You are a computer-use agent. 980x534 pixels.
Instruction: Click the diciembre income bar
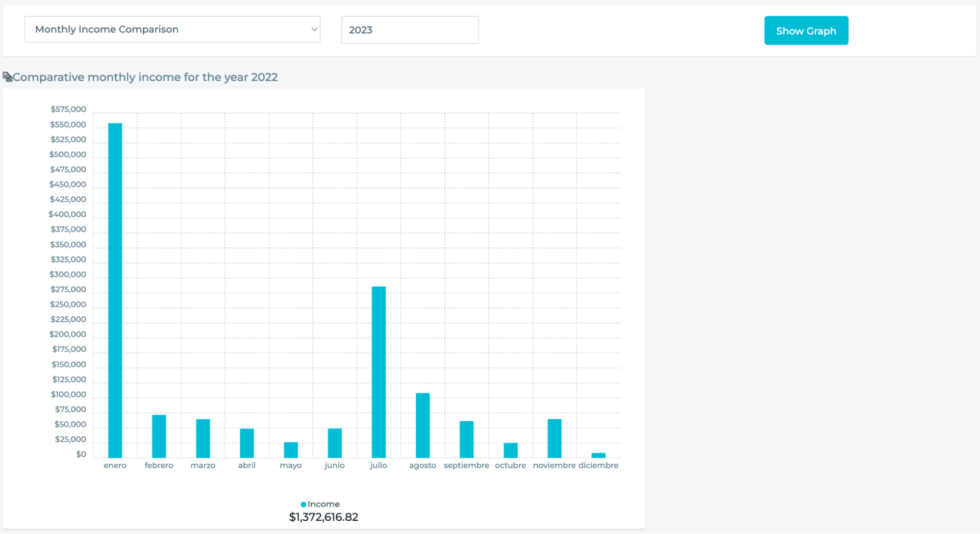tap(599, 456)
